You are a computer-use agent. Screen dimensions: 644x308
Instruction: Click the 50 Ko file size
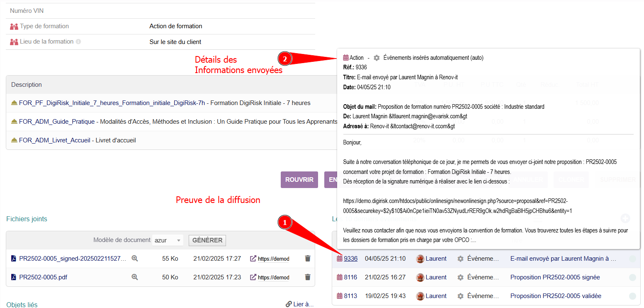(x=170, y=277)
